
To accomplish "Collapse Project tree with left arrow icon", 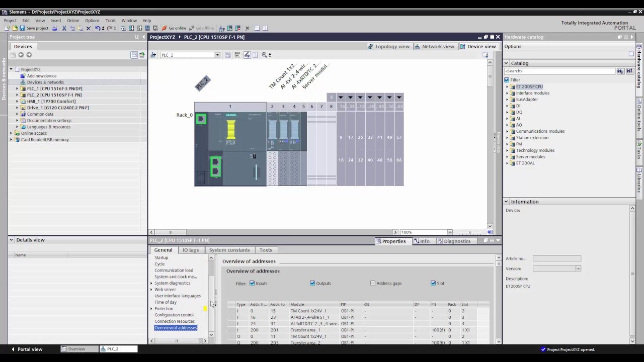I will coord(143,37).
